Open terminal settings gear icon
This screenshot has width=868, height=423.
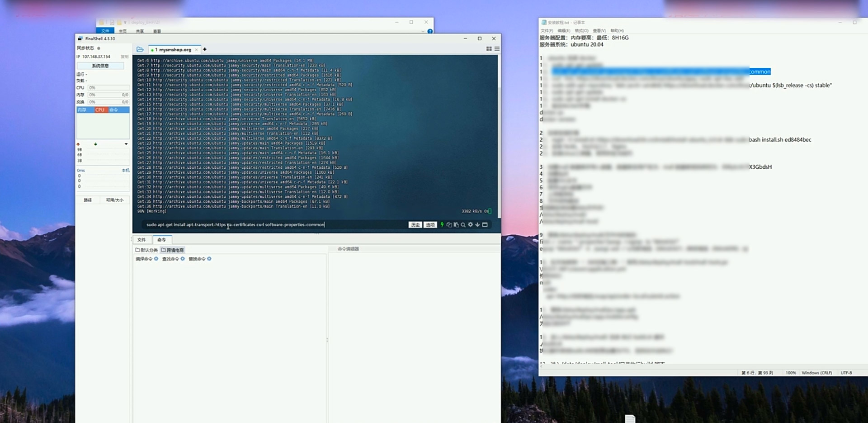tap(470, 225)
